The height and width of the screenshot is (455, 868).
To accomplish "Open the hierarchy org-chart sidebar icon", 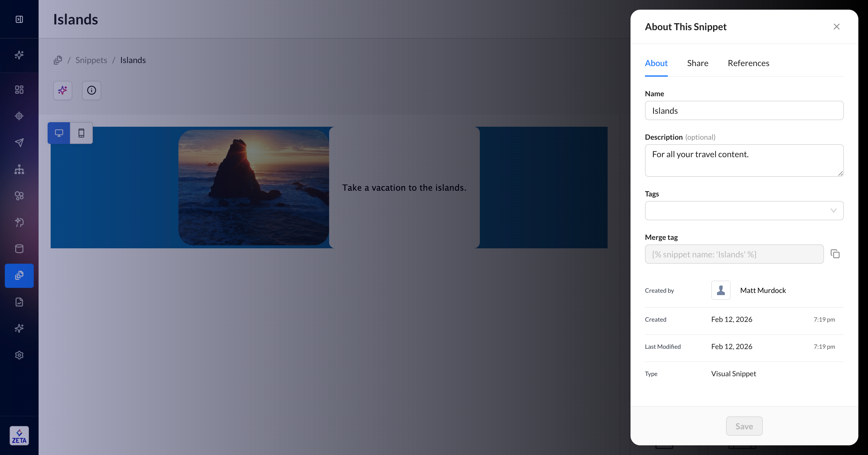I will coord(19,169).
